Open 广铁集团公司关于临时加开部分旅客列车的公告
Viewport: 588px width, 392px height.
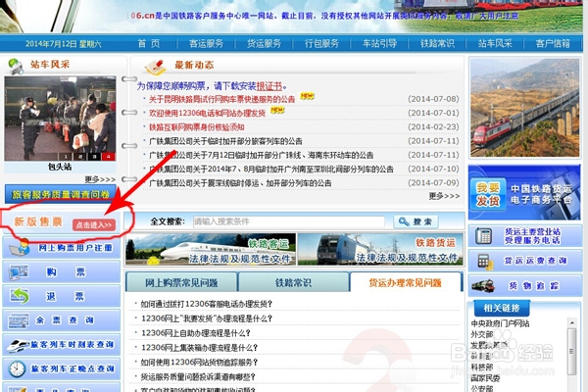225,141
